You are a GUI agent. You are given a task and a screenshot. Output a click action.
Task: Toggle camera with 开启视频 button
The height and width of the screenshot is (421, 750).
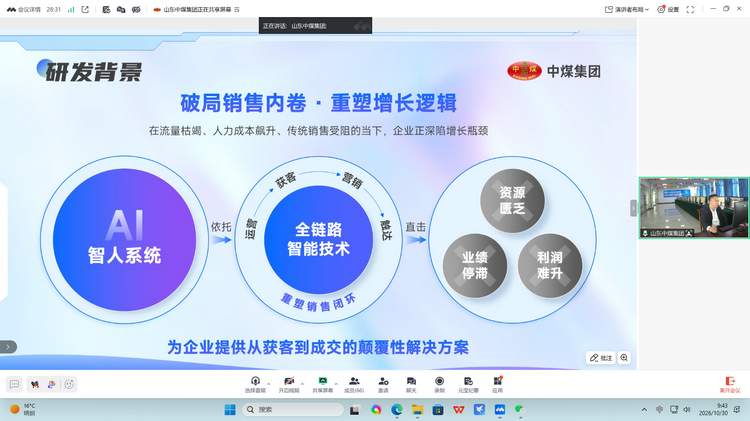coord(289,385)
